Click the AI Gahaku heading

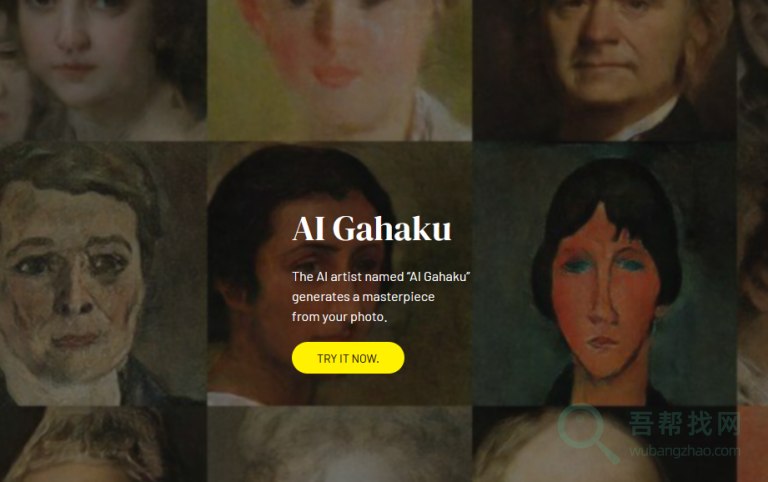point(372,229)
